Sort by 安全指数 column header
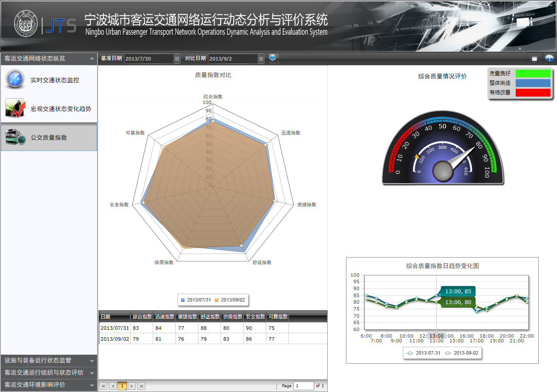This screenshot has height=392, width=557. coord(255,317)
